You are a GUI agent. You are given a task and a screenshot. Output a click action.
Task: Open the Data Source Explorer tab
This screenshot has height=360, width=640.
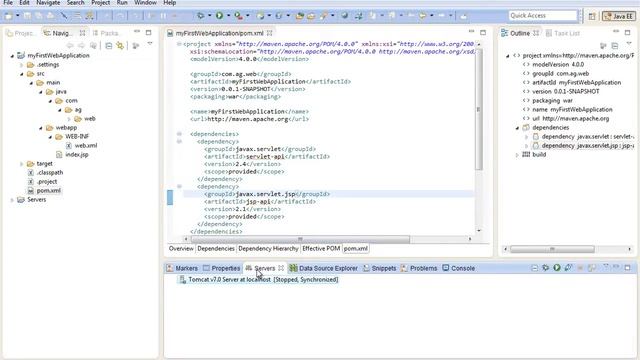pos(323,268)
